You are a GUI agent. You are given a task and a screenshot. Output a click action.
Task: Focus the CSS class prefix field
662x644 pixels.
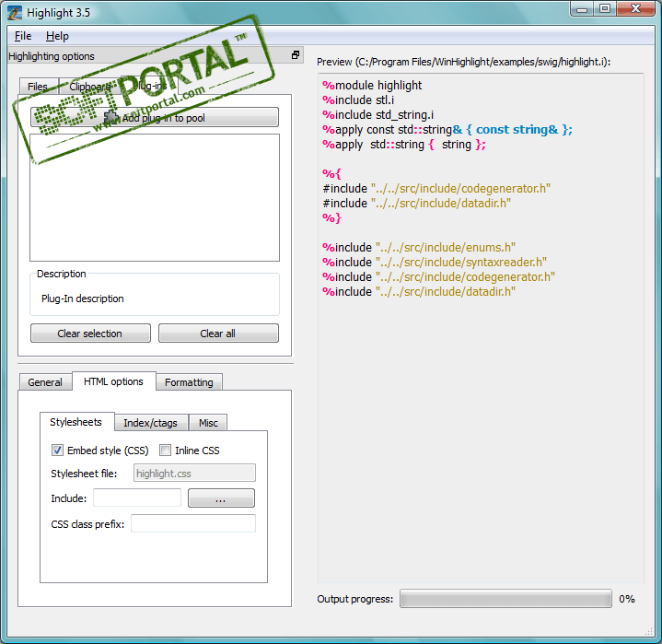pyautogui.click(x=193, y=524)
